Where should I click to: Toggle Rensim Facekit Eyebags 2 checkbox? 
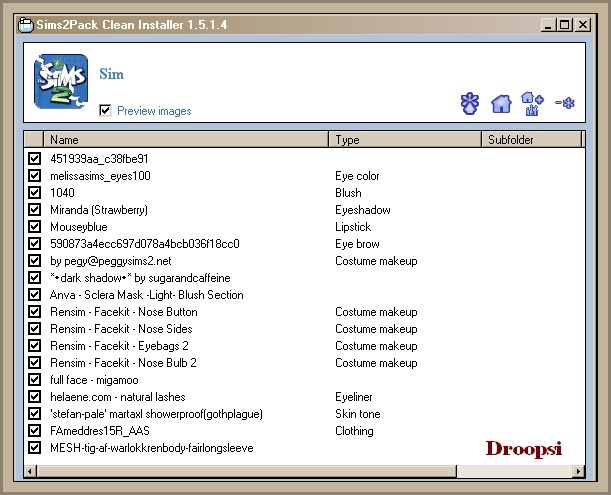coord(34,346)
